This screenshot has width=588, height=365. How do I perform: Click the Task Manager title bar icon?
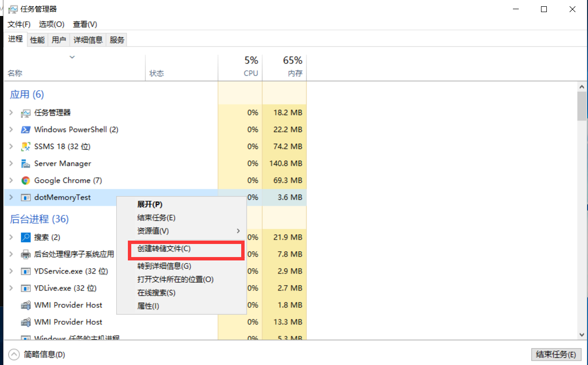pyautogui.click(x=13, y=9)
